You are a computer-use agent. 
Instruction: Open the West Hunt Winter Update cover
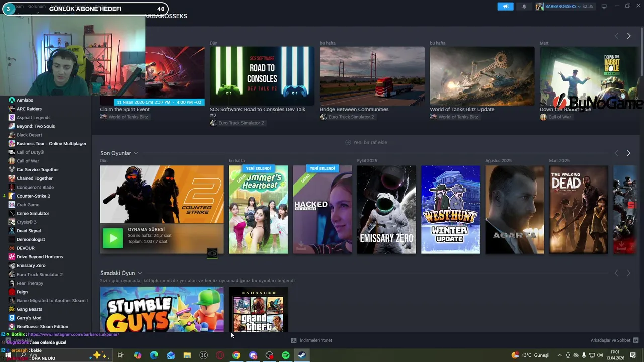click(x=450, y=210)
